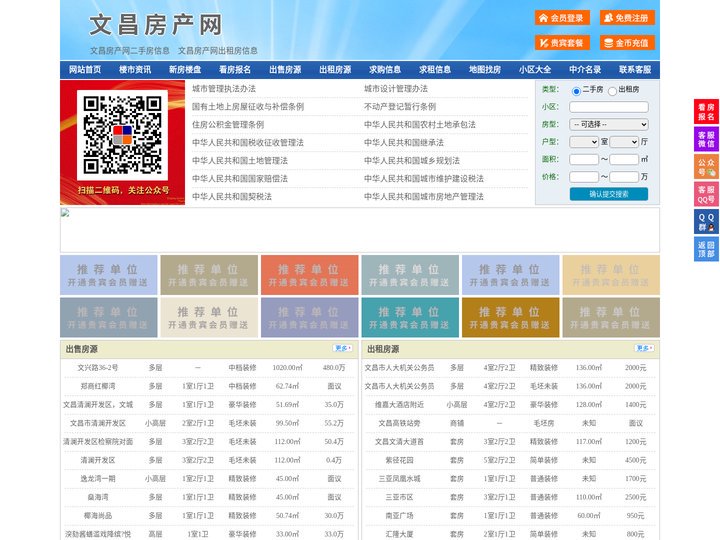The image size is (720, 540).
Task: Click the 会员登录 button
Action: [x=562, y=18]
